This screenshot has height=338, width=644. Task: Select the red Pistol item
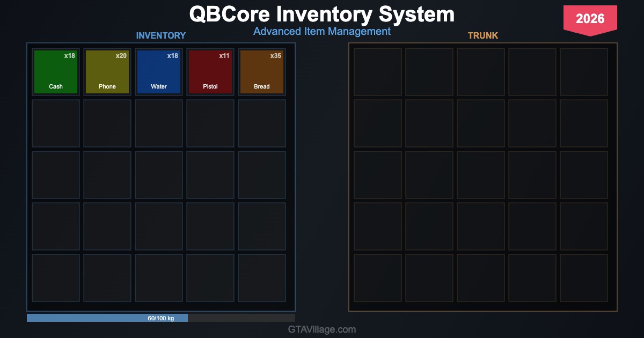coord(210,72)
